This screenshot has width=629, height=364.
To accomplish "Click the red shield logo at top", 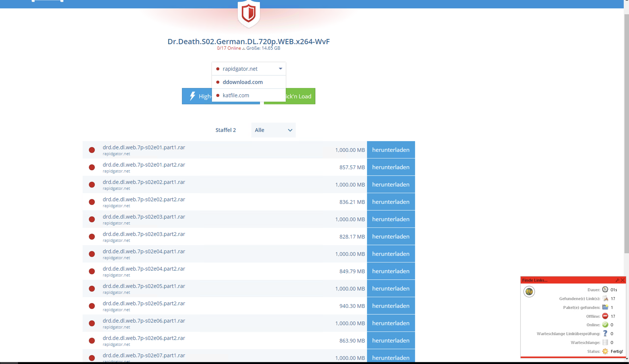I will coord(249,14).
